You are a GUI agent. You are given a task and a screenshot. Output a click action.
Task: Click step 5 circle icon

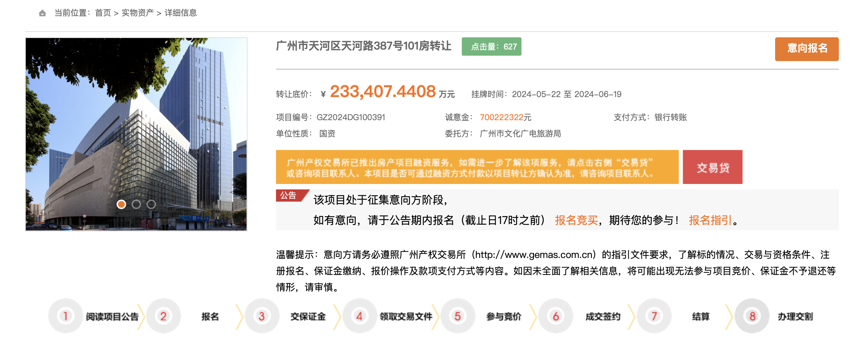[x=457, y=316]
